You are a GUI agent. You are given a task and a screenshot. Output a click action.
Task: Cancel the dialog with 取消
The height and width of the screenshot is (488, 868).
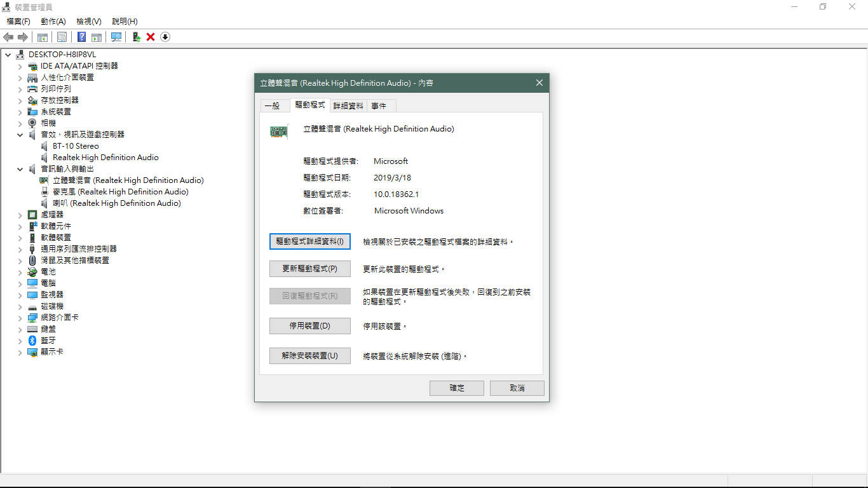(x=517, y=388)
